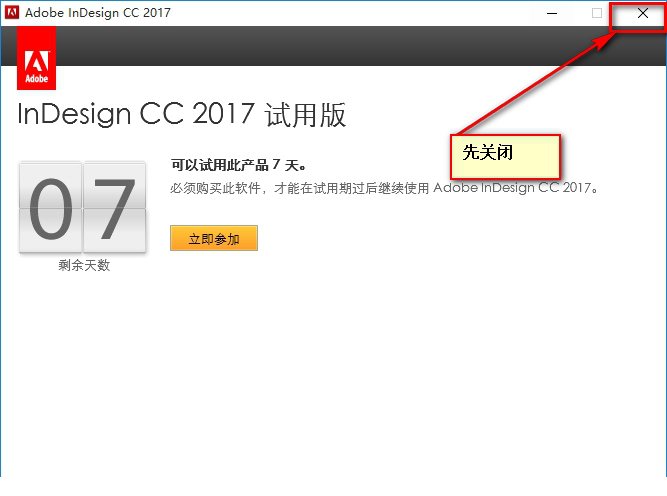This screenshot has width=667, height=496.
Task: Click the disabled maximize window button
Action: (x=597, y=13)
